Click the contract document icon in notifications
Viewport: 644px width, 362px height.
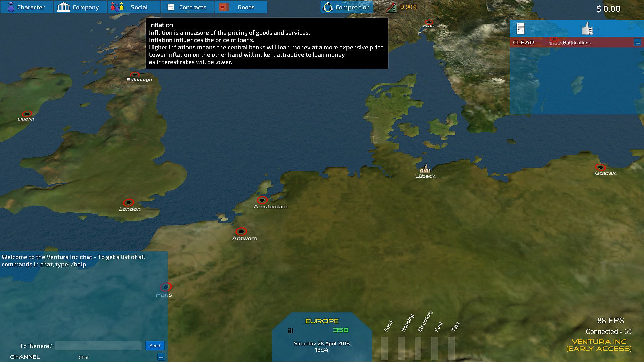[520, 29]
